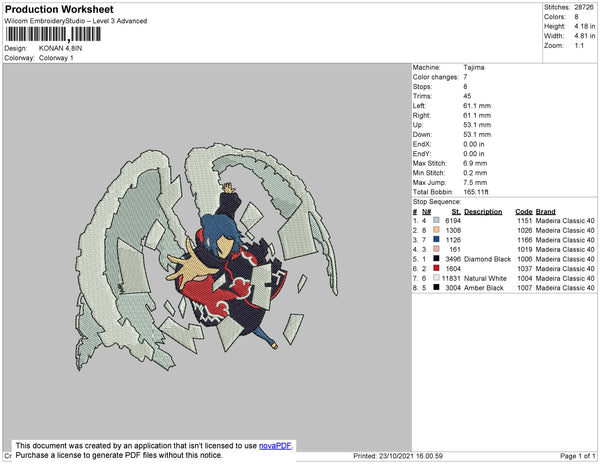Click thread code '1037'
Image resolution: width=600 pixels, height=464 pixels.
tap(525, 269)
